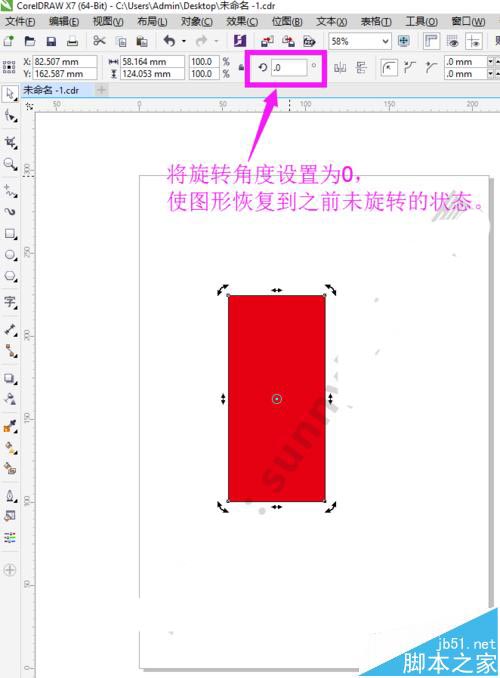
Task: Enable Scalloped corner style
Action: [409, 67]
